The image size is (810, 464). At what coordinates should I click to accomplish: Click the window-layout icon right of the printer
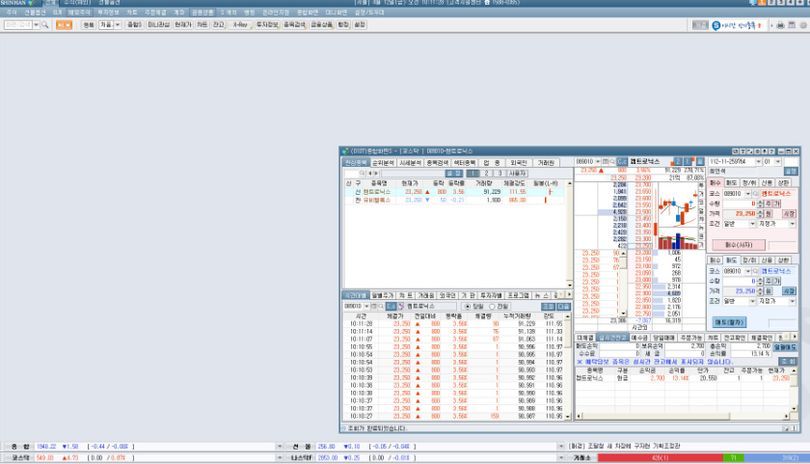pos(792,25)
